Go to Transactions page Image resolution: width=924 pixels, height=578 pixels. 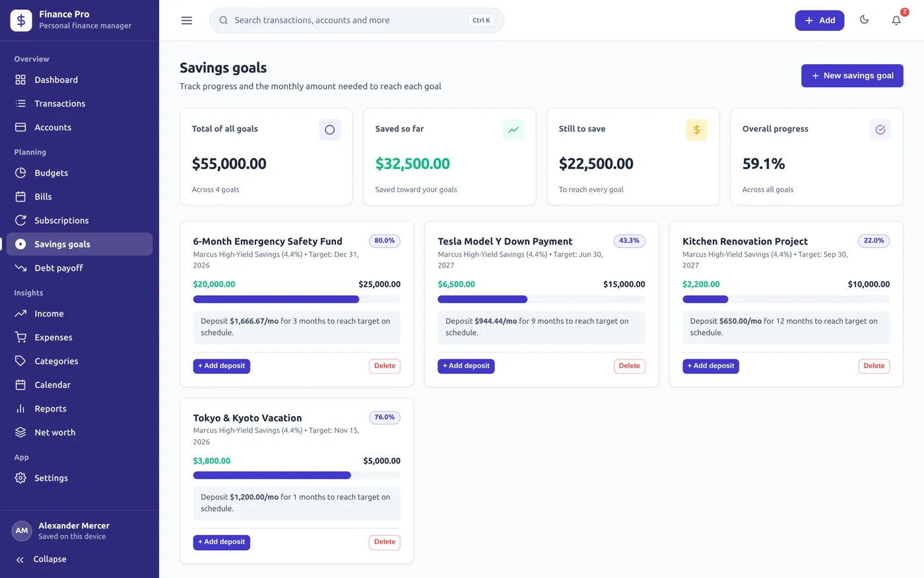(x=79, y=104)
